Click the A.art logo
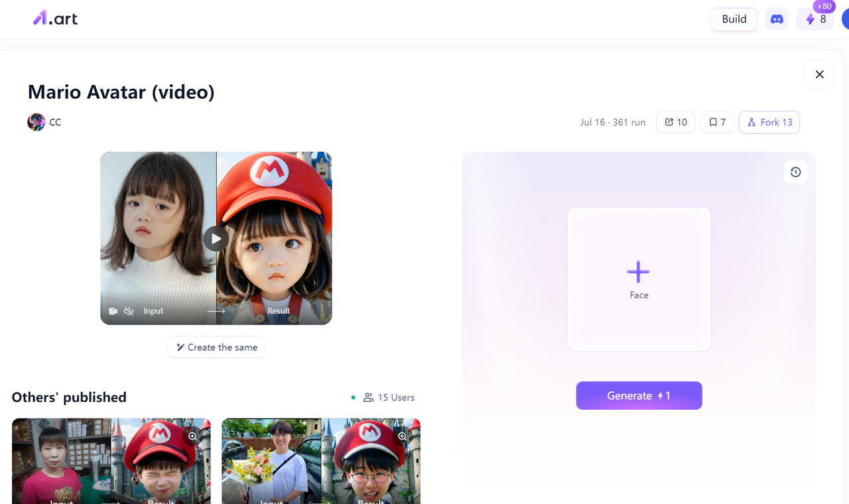The height and width of the screenshot is (504, 849). tap(55, 18)
